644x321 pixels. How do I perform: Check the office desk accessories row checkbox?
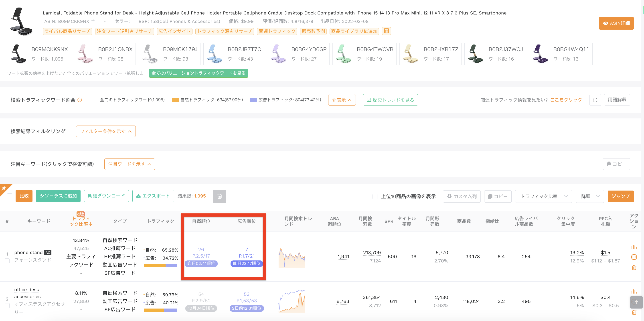[x=7, y=306]
